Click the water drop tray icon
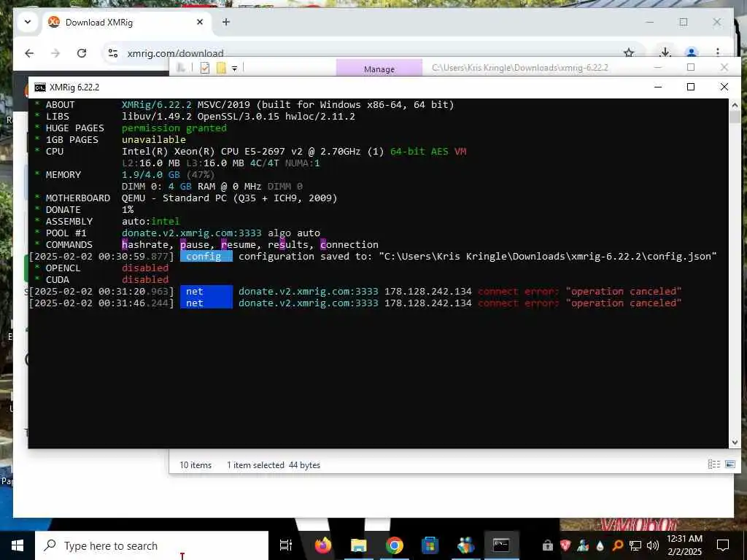The image size is (747, 560). coord(600,545)
